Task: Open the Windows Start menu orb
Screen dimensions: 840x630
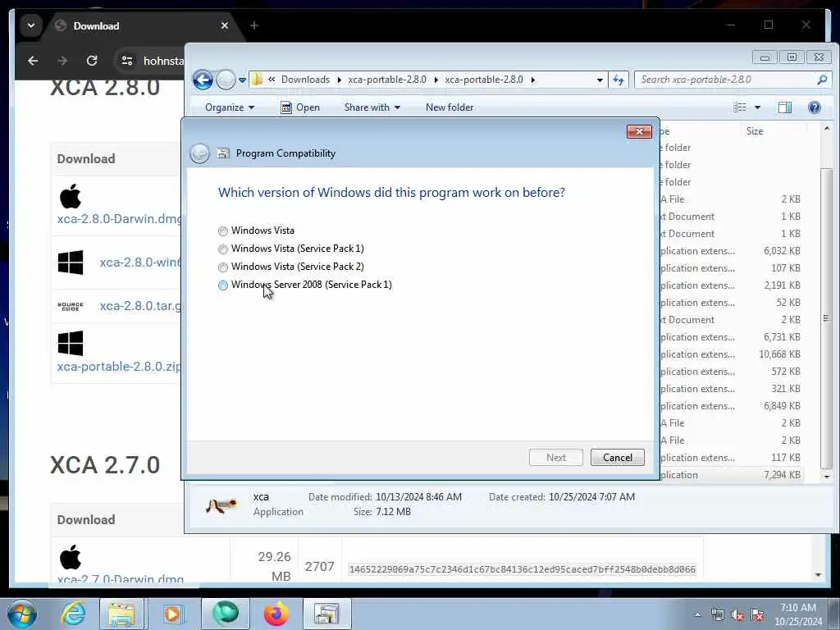Action: 21,614
